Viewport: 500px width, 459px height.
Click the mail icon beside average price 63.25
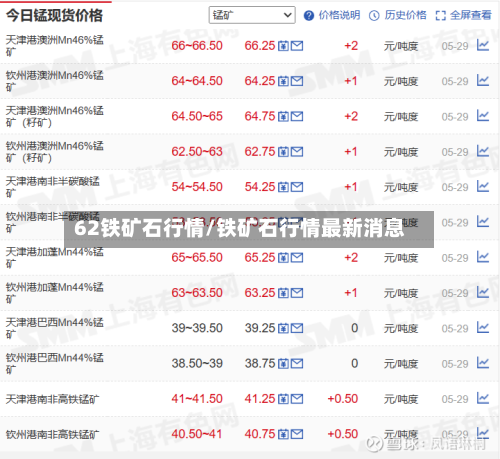[x=297, y=293]
